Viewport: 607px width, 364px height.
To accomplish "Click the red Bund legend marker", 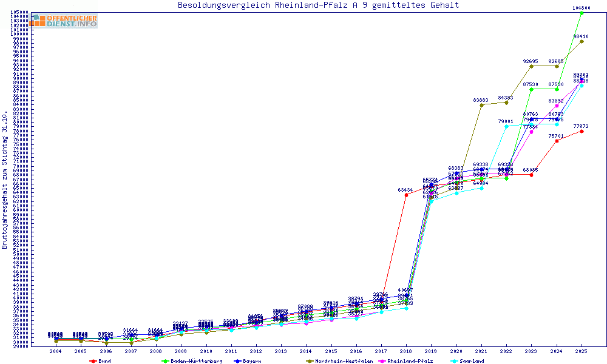I will (x=93, y=361).
